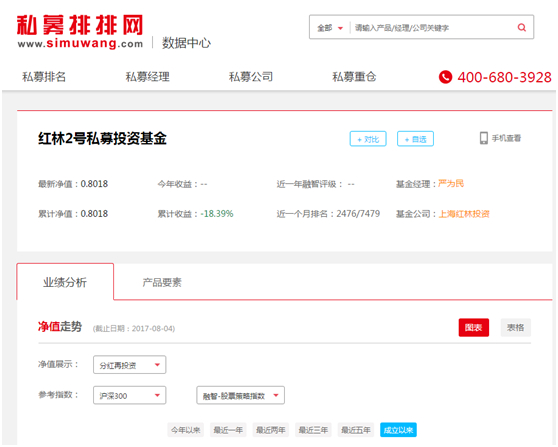The height and width of the screenshot is (447, 558).
Task: Select the 最近一年 period filter
Action: [228, 430]
